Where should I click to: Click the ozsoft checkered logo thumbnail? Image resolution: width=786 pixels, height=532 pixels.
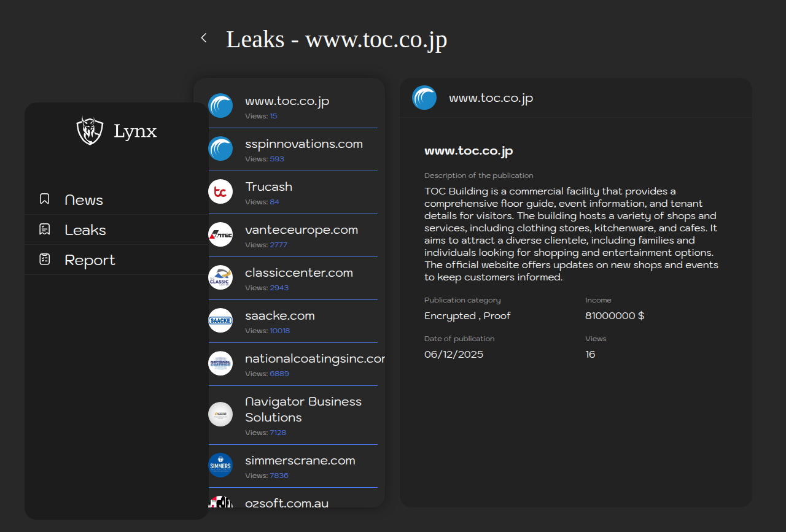click(x=220, y=502)
